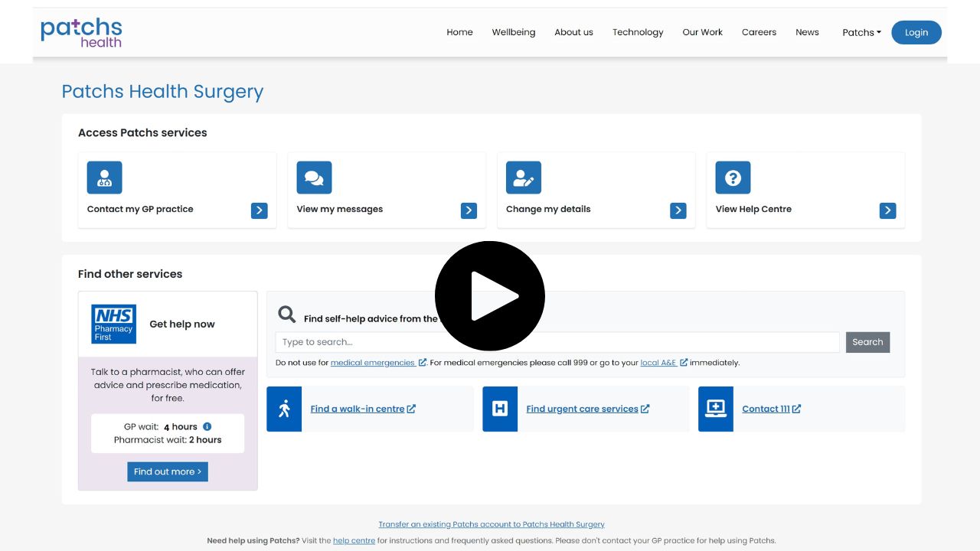This screenshot has height=551, width=980.
Task: Click Patchs Health Surgery heading
Action: [162, 92]
